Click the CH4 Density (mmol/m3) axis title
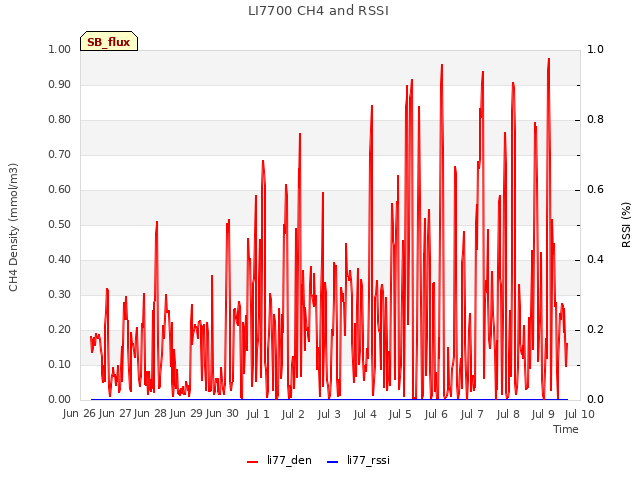This screenshot has width=640, height=480. (x=13, y=227)
